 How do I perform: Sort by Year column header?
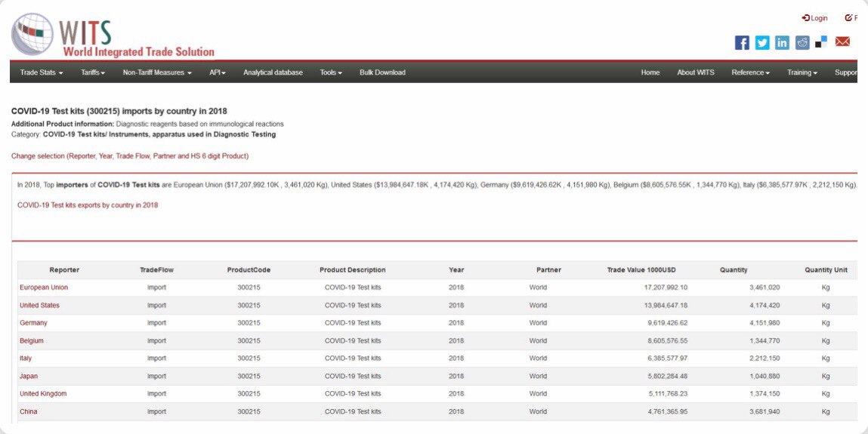coord(456,269)
